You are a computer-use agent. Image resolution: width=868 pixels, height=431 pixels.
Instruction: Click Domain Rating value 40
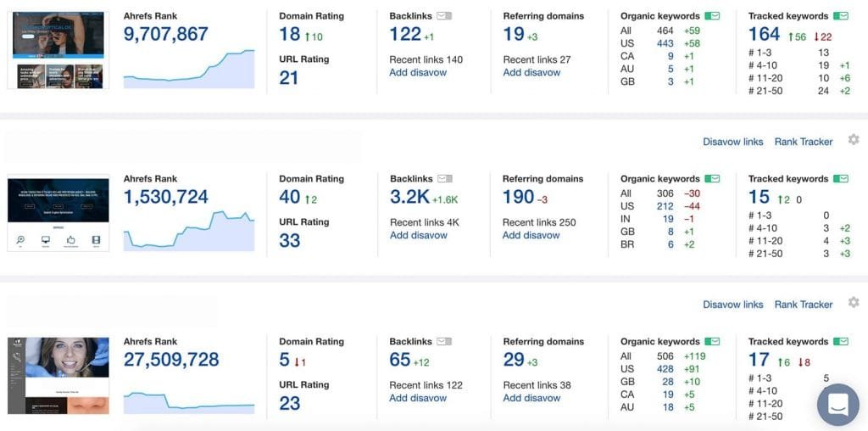290,197
